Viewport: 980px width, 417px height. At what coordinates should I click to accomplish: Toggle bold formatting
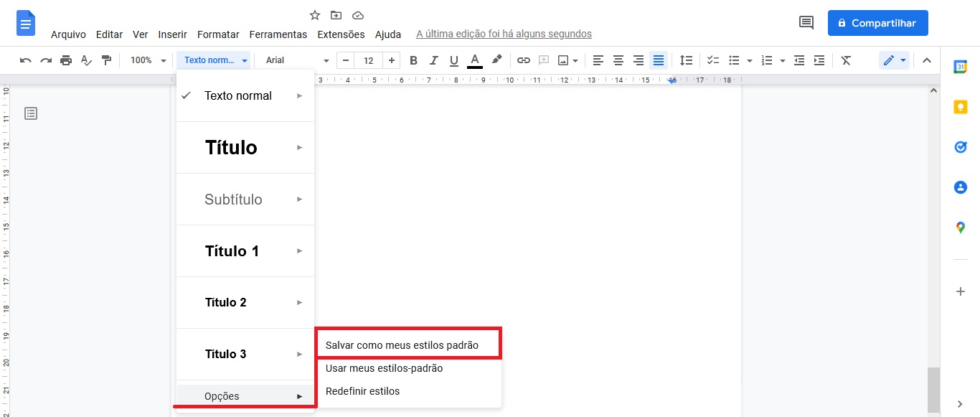[x=413, y=60]
